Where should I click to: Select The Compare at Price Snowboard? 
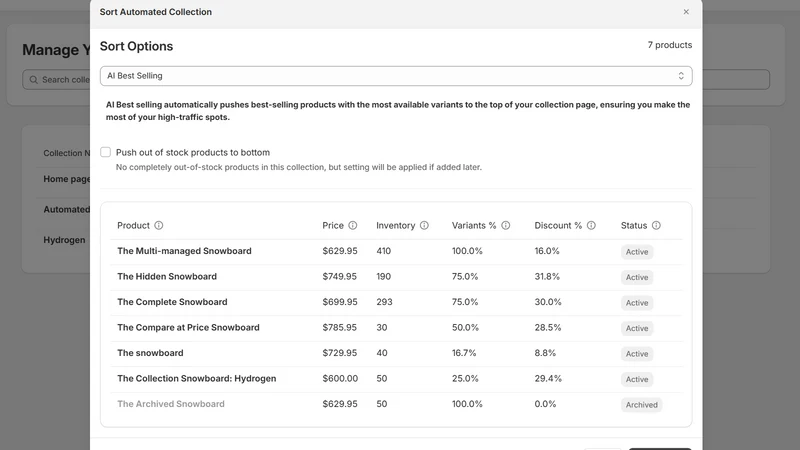click(188, 328)
